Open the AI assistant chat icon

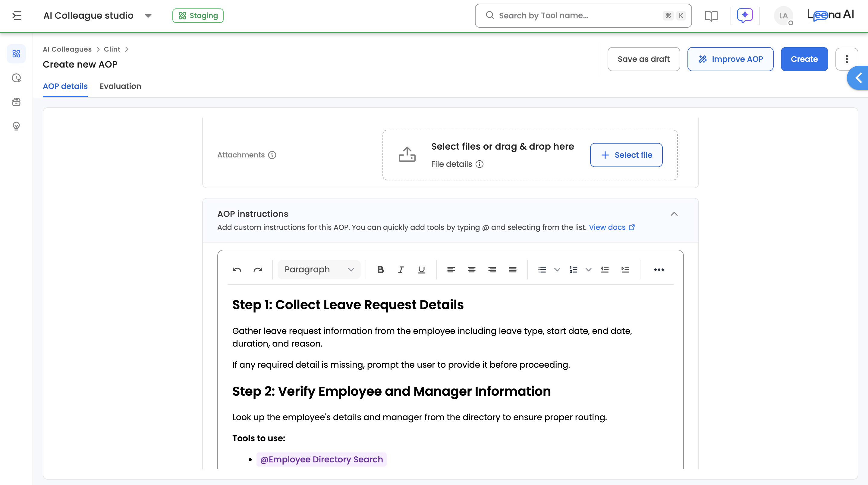pyautogui.click(x=745, y=15)
